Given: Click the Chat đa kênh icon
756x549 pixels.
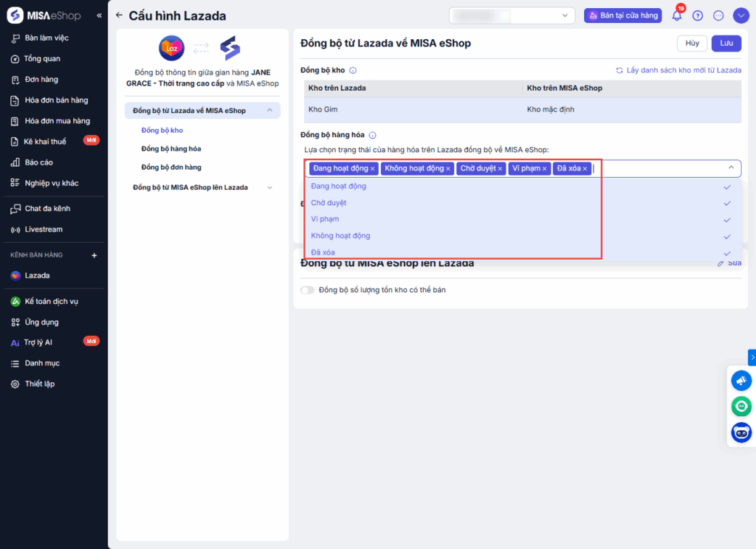Looking at the screenshot, I should click(x=16, y=209).
